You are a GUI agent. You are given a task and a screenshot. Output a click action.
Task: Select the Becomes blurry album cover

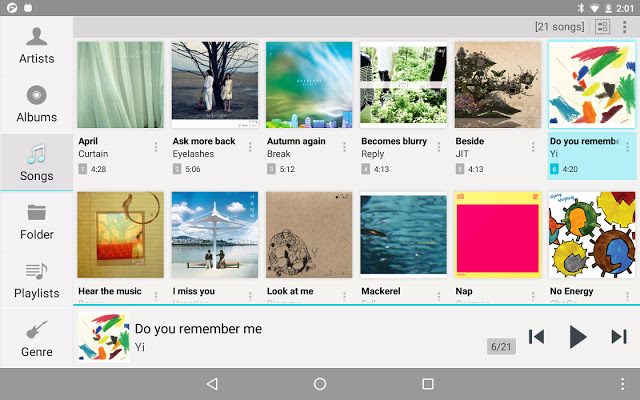coord(403,85)
